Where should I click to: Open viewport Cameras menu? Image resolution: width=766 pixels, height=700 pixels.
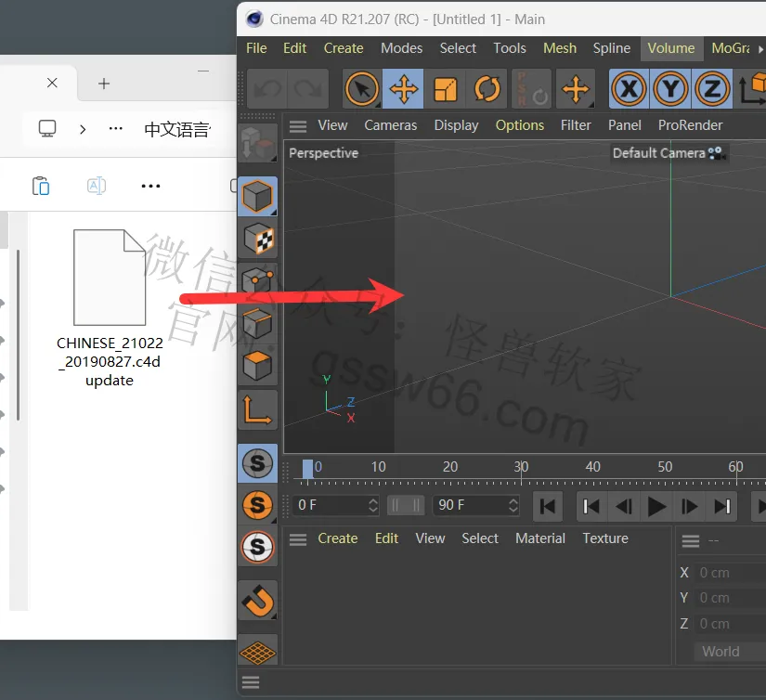point(390,125)
